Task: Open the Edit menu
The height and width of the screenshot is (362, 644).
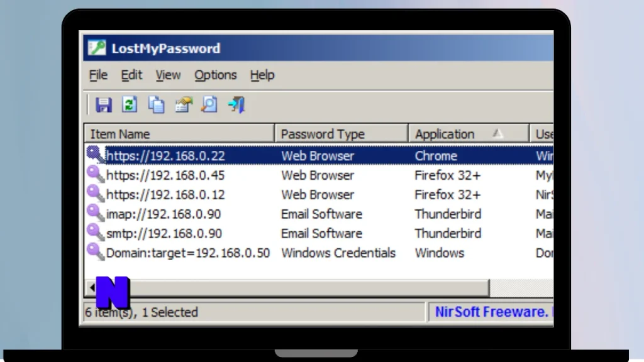Action: (131, 75)
